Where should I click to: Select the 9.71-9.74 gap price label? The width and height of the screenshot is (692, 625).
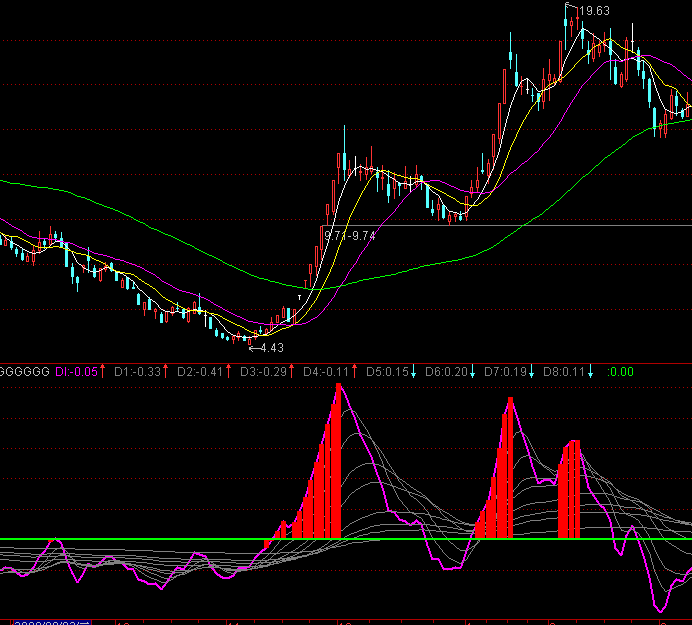click(350, 235)
